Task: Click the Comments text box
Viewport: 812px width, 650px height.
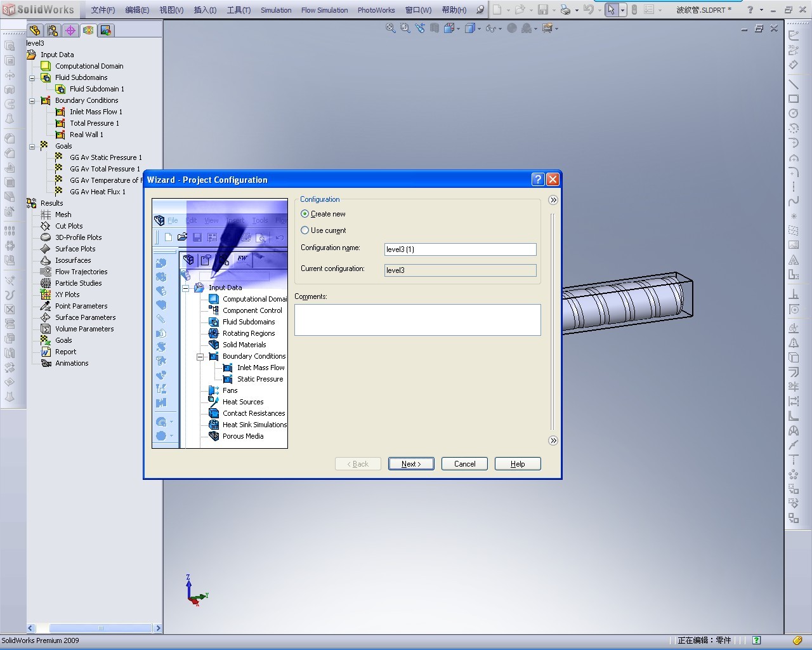Action: (x=417, y=319)
